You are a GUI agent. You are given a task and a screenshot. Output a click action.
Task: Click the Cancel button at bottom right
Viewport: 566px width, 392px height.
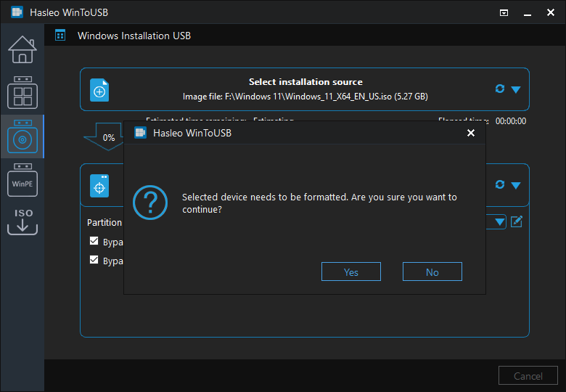pos(528,376)
